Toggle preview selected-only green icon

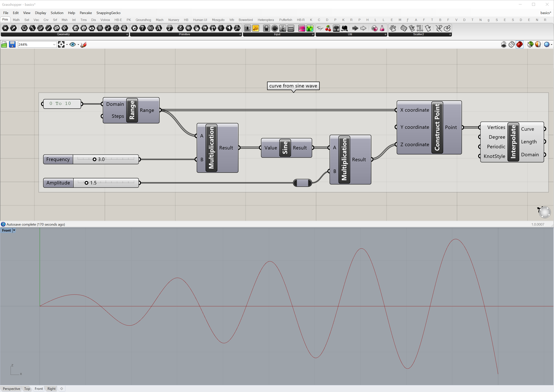[530, 44]
